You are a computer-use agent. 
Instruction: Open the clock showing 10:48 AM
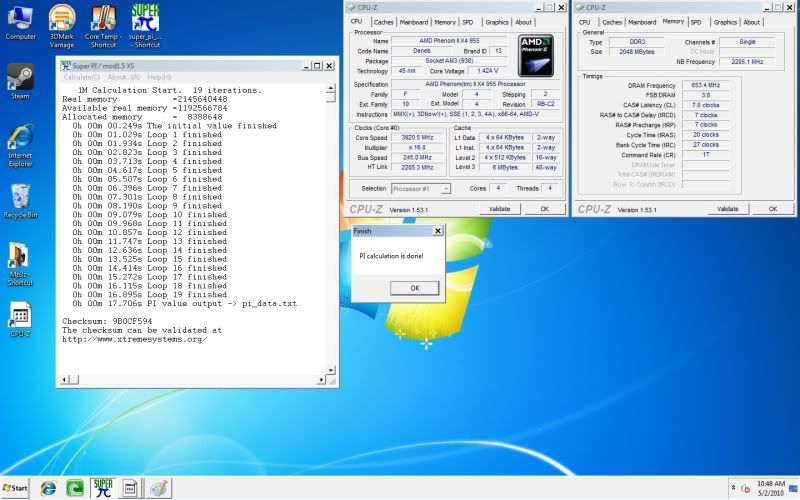[770, 488]
